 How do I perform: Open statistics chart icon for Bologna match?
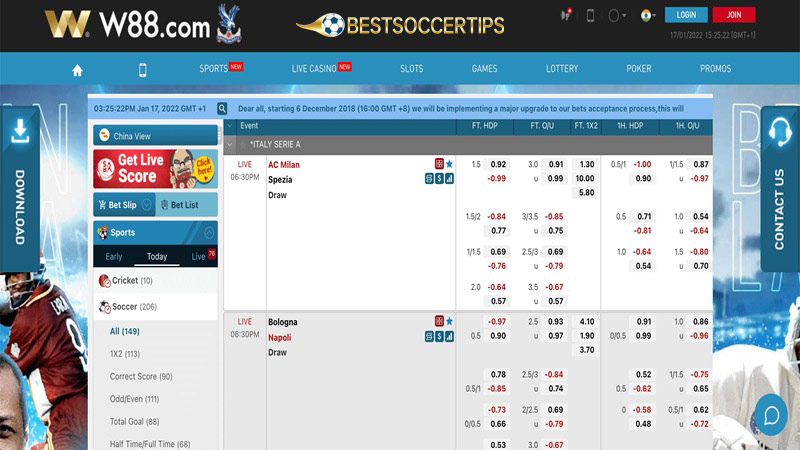tap(449, 336)
